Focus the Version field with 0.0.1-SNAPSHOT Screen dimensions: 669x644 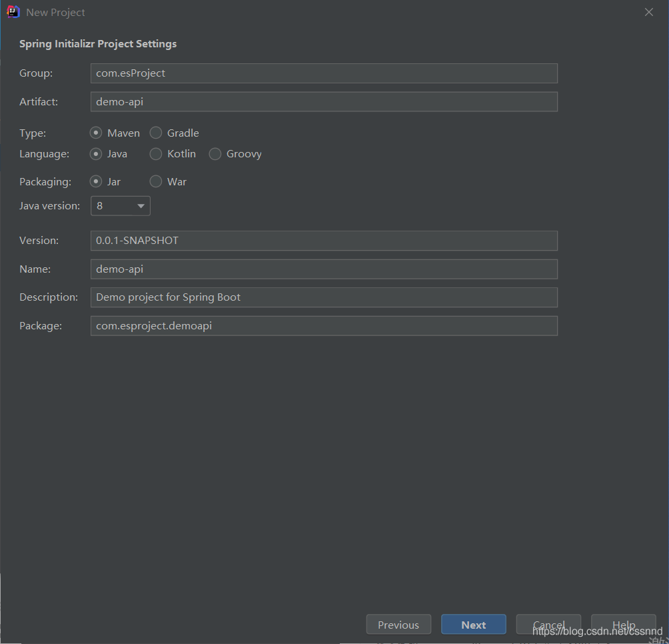[324, 241]
